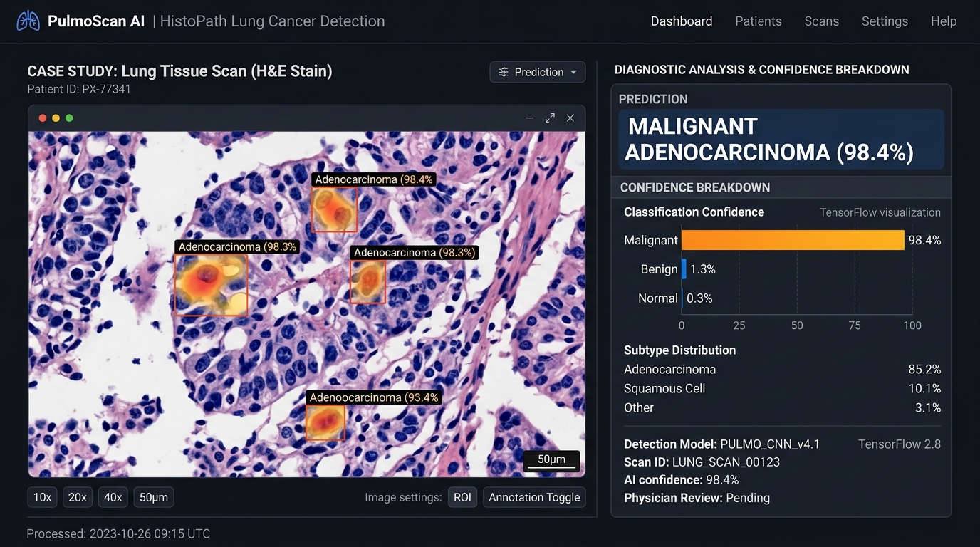Click the orange Malignant confidence bar
This screenshot has width=980, height=547.
pos(793,240)
